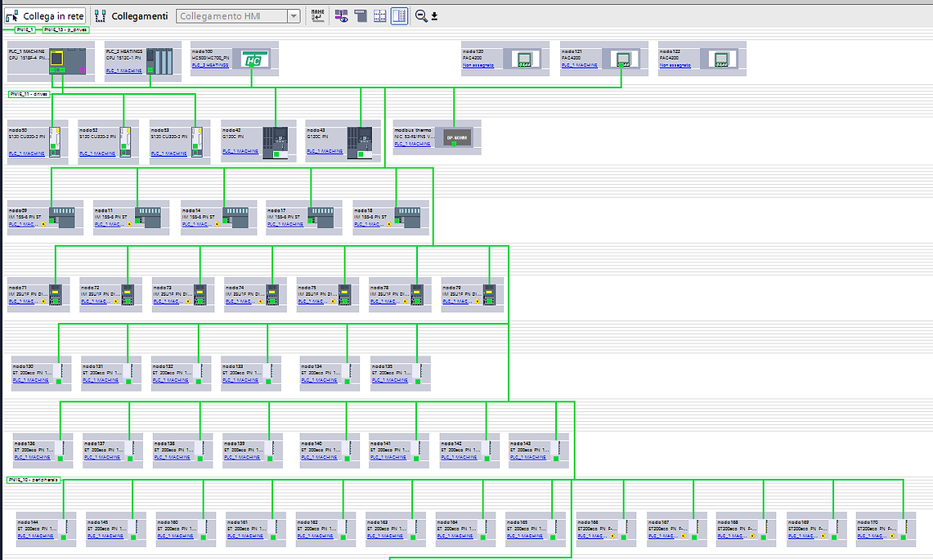Click the green PROFINET port on nodo131
Image resolution: width=933 pixels, height=560 pixels.
(128, 382)
